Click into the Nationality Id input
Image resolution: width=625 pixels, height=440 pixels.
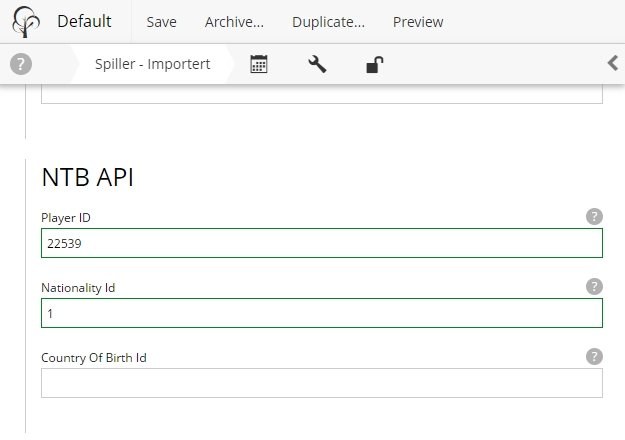pyautogui.click(x=321, y=314)
